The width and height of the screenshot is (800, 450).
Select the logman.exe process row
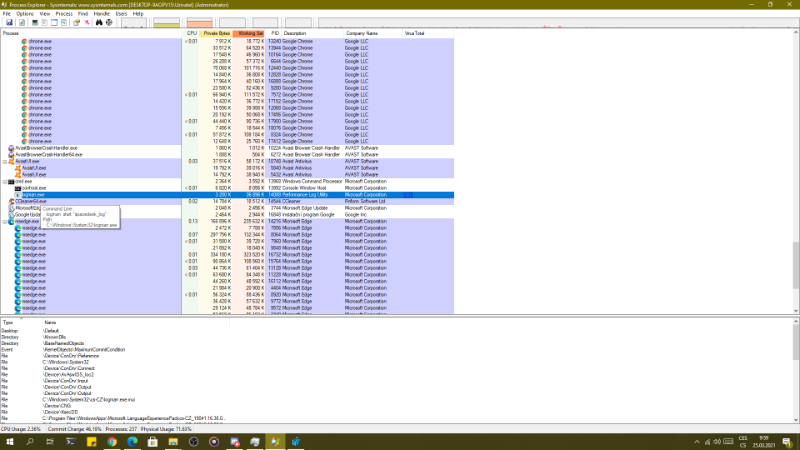227,194
